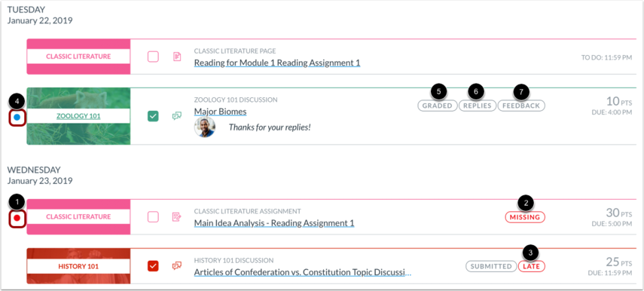Screen dimensions: 644x291
Task: Click the assignment icon beside Main Idea Analysis
Action: [177, 216]
